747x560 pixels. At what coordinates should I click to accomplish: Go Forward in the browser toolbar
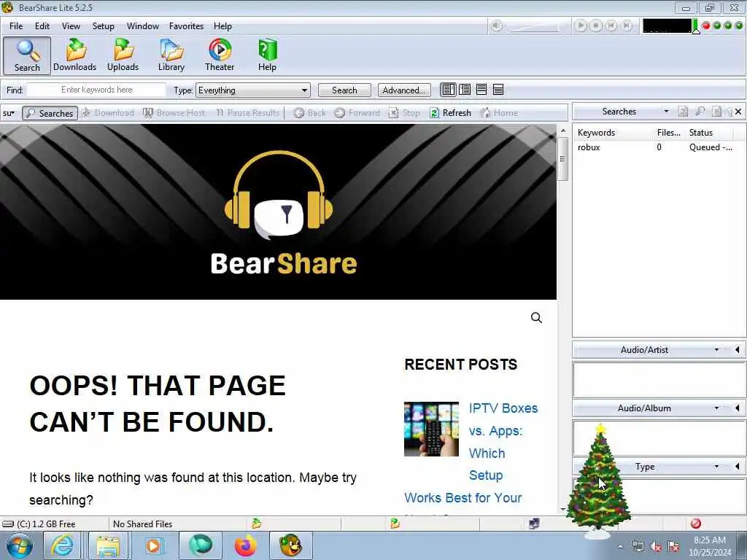point(357,113)
